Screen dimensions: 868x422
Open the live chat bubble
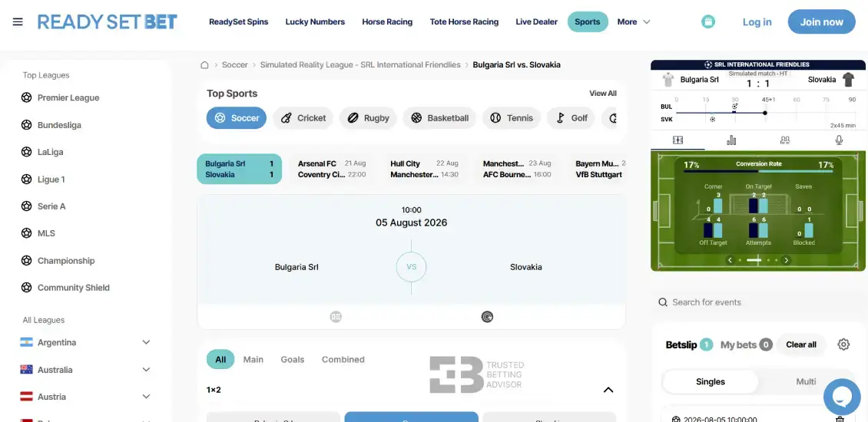pyautogui.click(x=842, y=397)
